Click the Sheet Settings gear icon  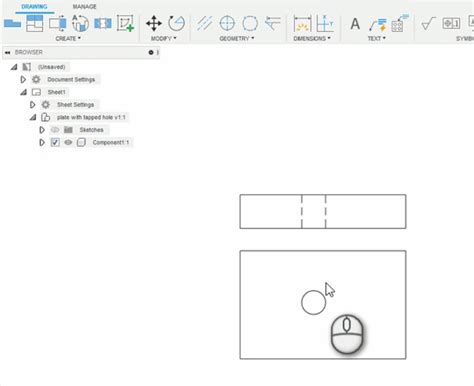point(45,105)
